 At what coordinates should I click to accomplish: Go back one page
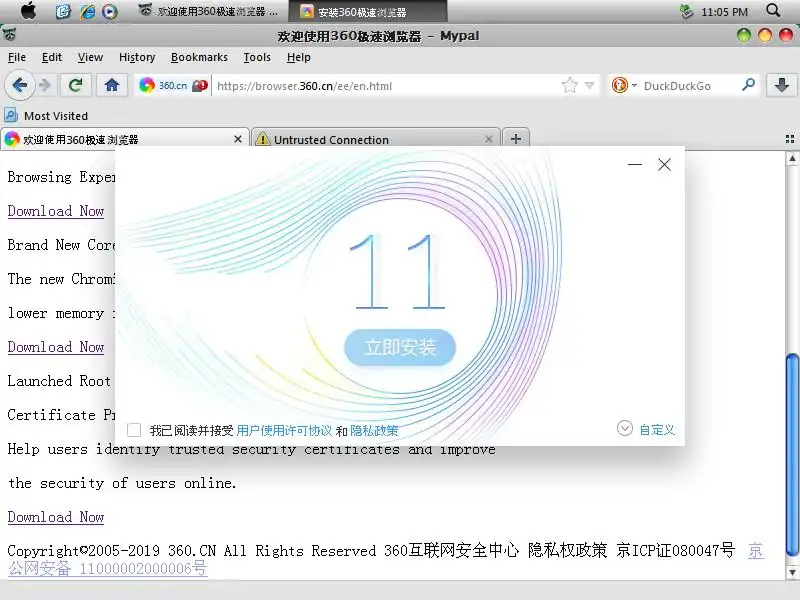20,85
